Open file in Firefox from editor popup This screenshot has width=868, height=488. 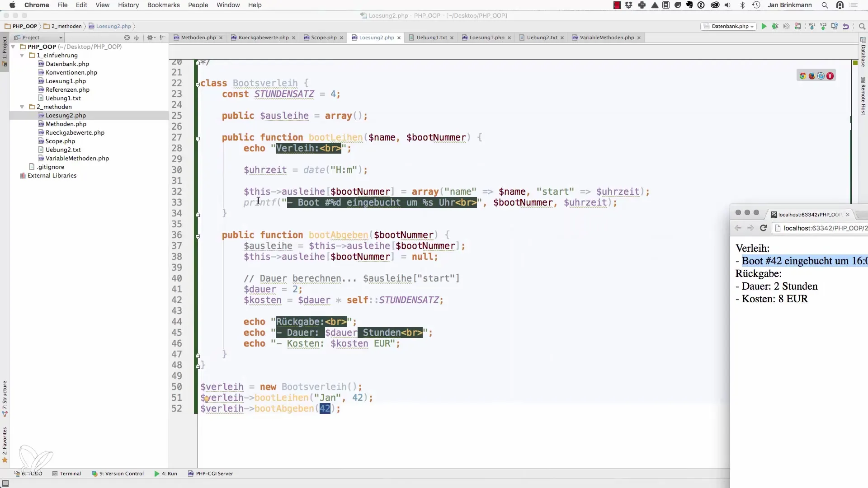pyautogui.click(x=812, y=76)
